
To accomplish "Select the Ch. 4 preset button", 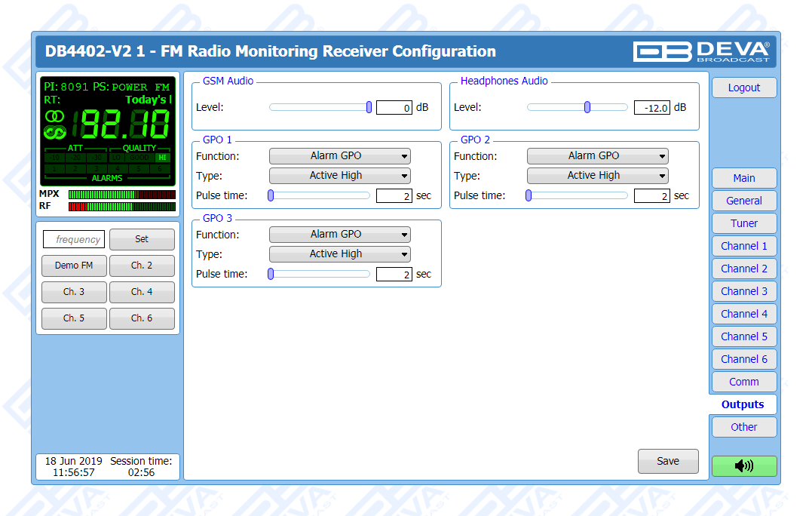I will (x=142, y=292).
